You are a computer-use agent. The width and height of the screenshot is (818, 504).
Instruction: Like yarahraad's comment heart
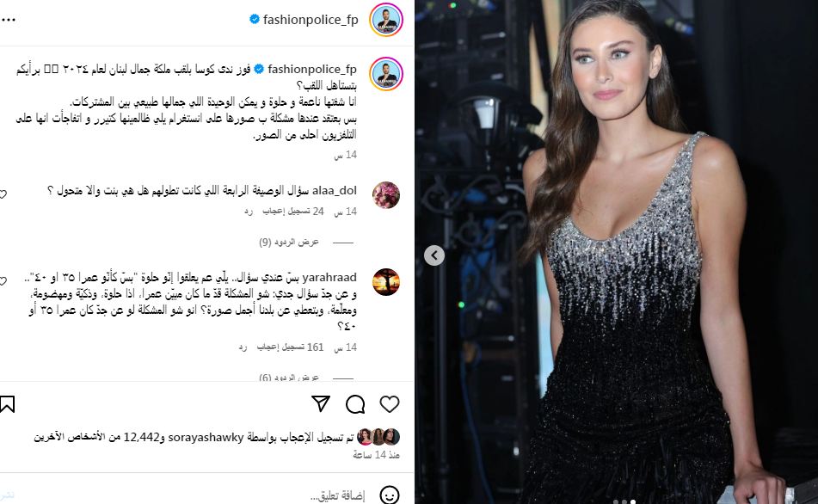3,281
